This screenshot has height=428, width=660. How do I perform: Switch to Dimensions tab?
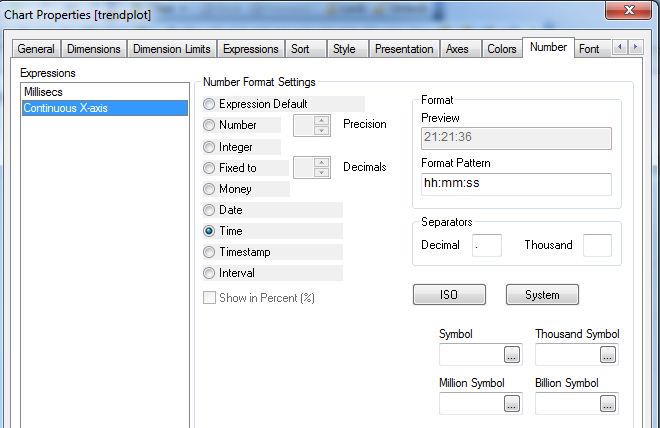pyautogui.click(x=93, y=49)
